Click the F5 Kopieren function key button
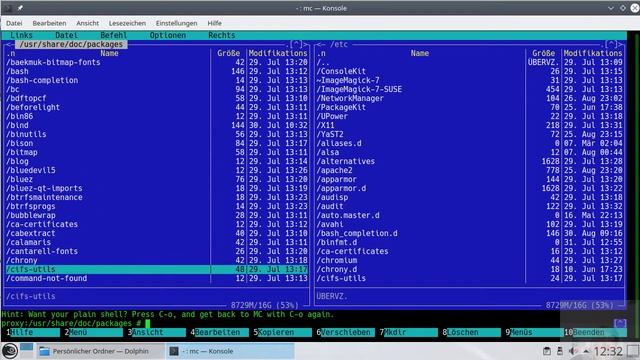The height and width of the screenshot is (360, 640). point(284,332)
